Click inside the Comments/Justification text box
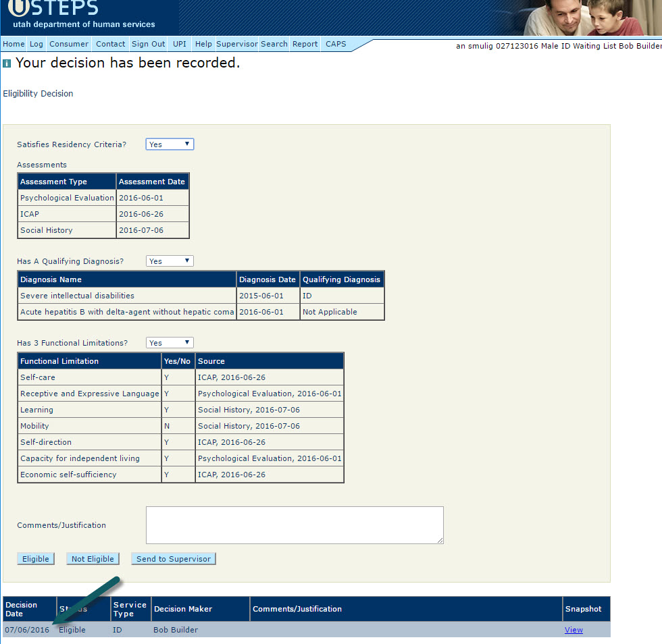 [x=295, y=525]
